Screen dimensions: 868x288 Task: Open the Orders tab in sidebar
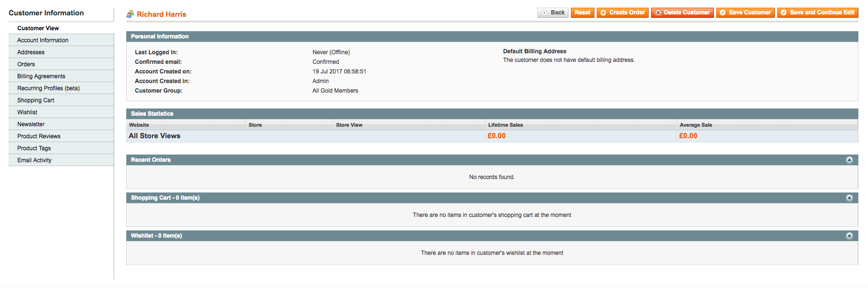26,64
